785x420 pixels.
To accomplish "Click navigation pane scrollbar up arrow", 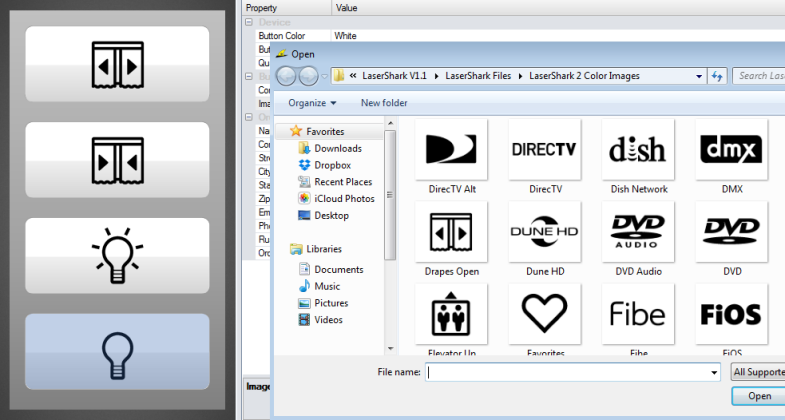I will click(390, 123).
